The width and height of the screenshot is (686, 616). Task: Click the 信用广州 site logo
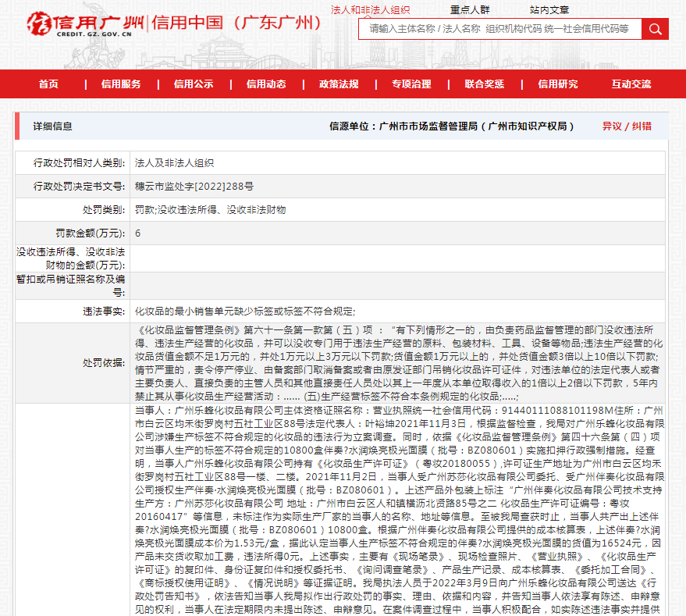click(85, 24)
